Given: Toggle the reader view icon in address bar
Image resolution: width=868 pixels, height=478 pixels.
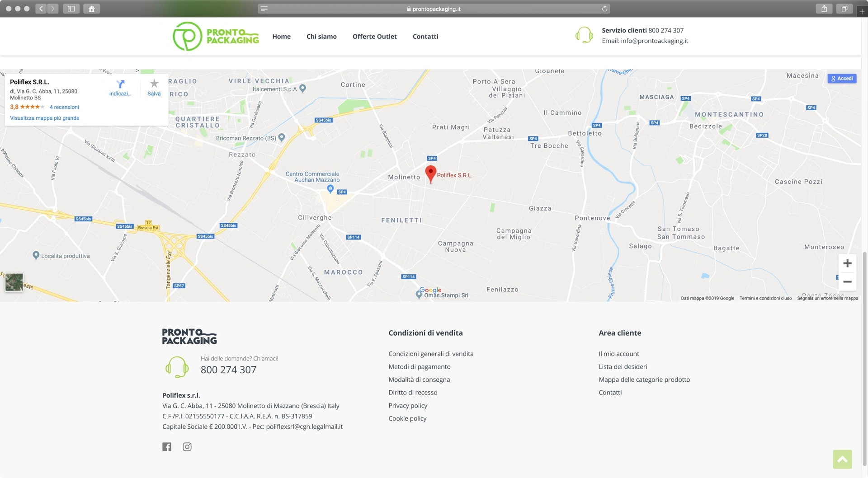Looking at the screenshot, I should coord(264,9).
